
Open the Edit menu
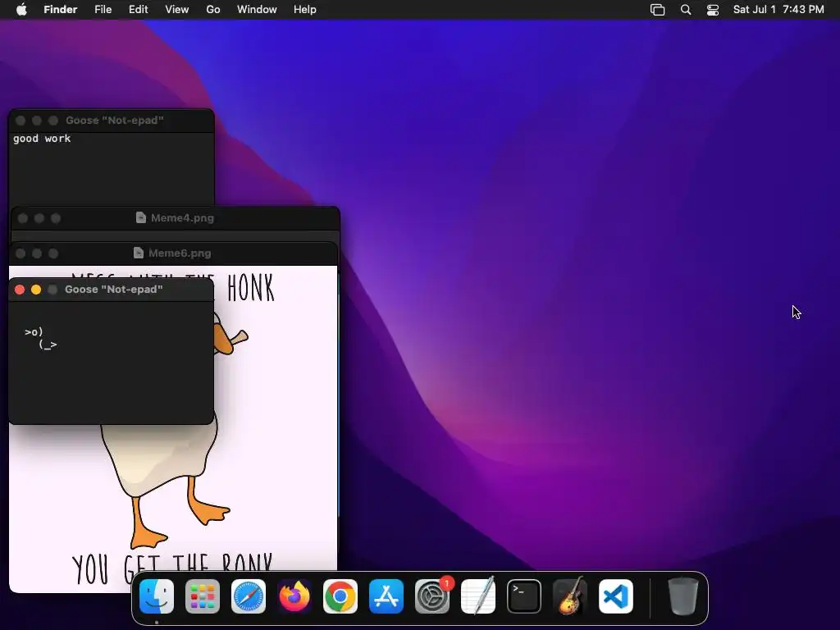click(x=138, y=10)
